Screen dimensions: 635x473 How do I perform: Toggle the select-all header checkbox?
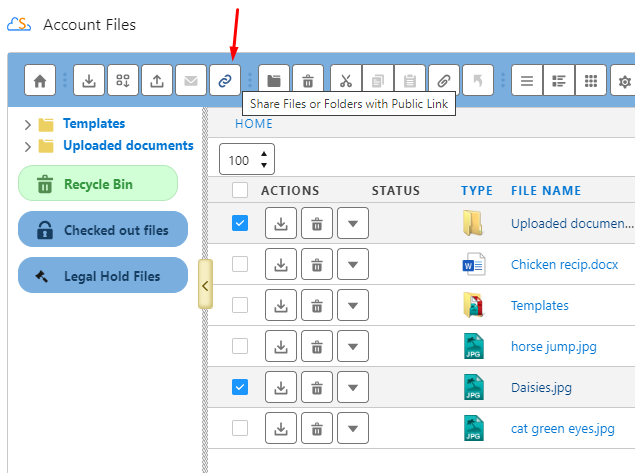(x=240, y=190)
